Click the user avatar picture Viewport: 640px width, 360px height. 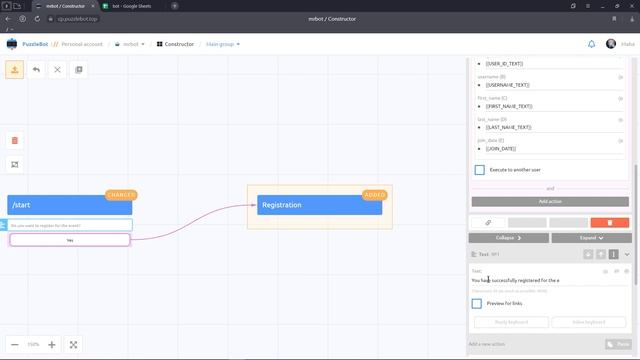pyautogui.click(x=611, y=44)
